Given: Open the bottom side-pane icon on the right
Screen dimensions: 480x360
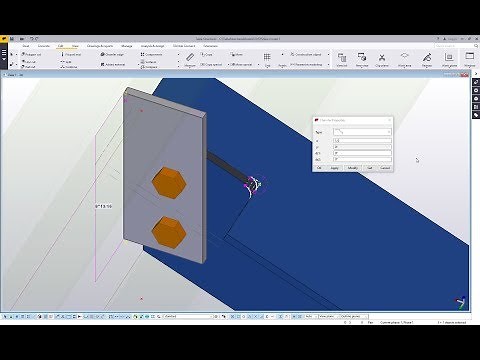Looking at the screenshot, I should point(476,115).
